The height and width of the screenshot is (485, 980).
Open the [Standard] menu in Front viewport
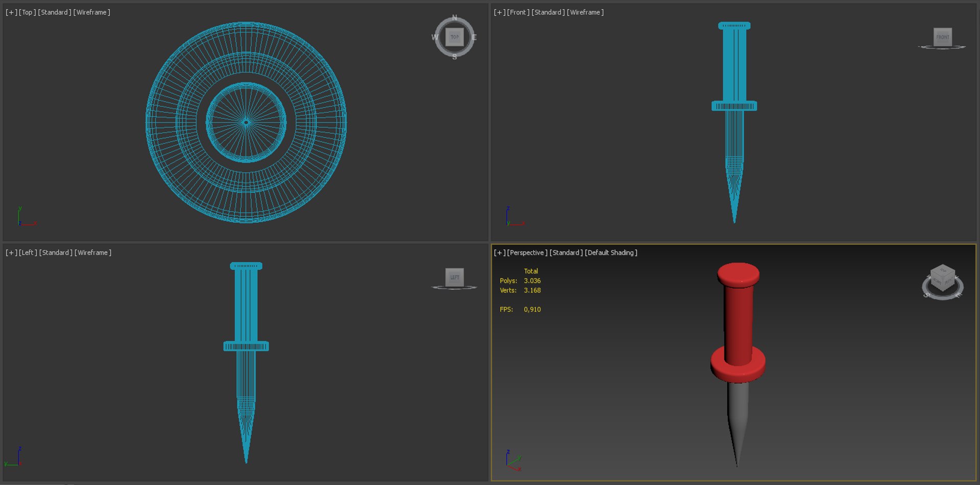548,12
